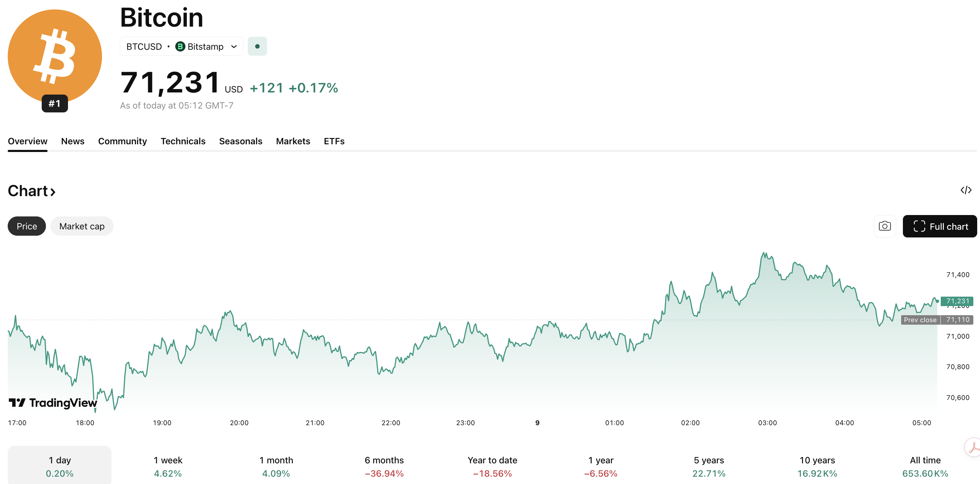Take a chart snapshot with the camera icon

(x=885, y=226)
